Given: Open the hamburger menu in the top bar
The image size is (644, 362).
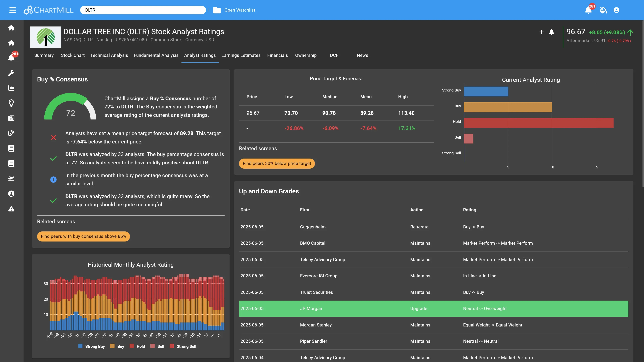Looking at the screenshot, I should coord(13,10).
